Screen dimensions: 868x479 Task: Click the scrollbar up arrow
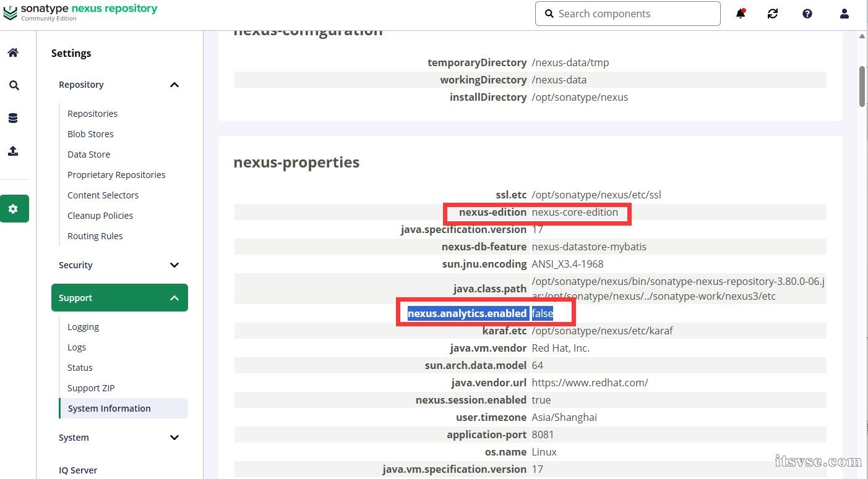point(862,36)
